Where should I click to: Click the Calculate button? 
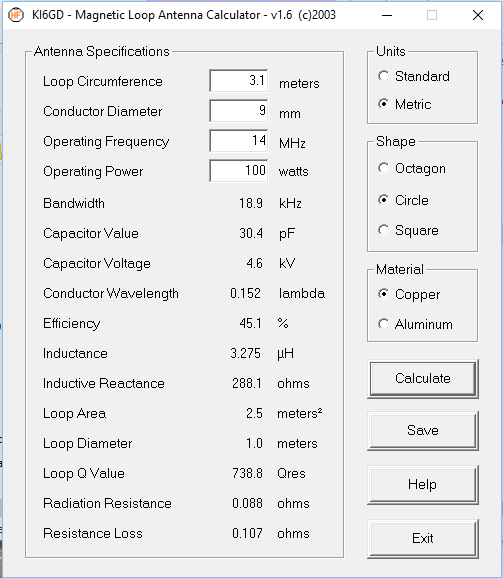[423, 379]
